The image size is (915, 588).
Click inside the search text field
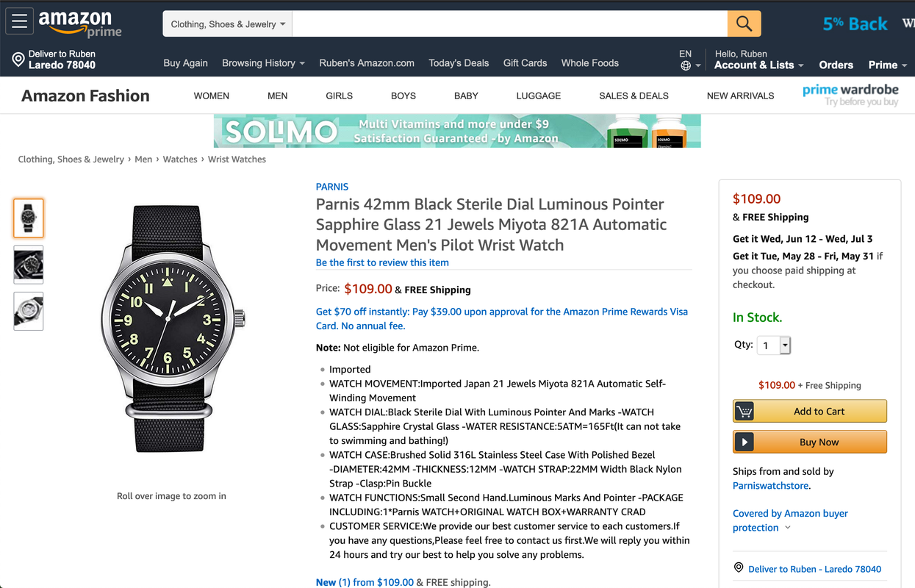(509, 24)
